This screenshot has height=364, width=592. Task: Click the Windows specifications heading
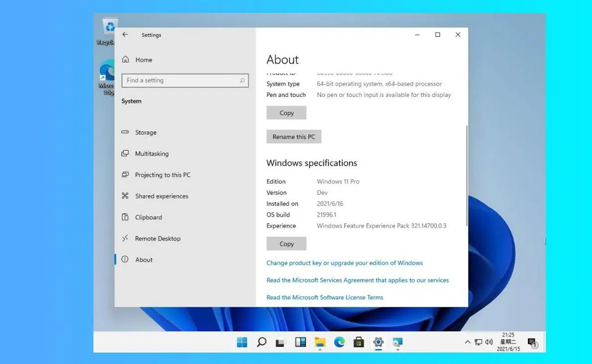(311, 163)
